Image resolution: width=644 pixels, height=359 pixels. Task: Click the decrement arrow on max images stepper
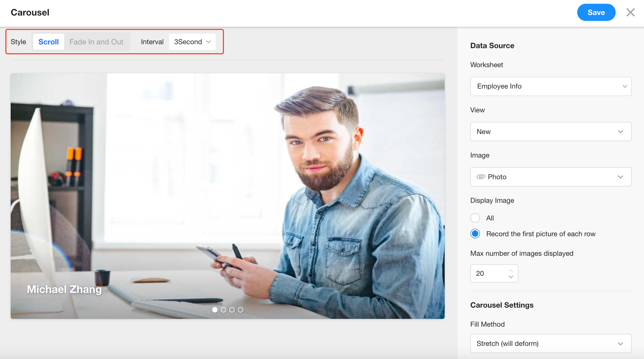(x=511, y=277)
